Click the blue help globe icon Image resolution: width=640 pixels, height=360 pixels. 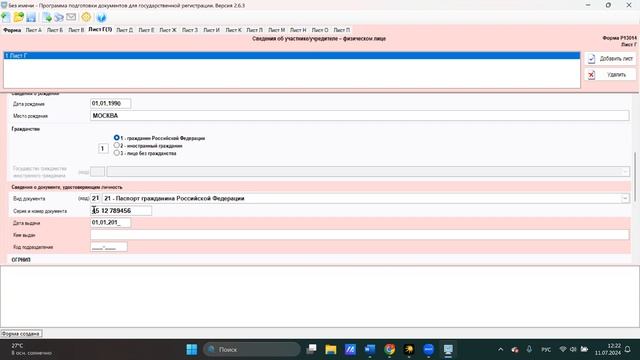101,18
